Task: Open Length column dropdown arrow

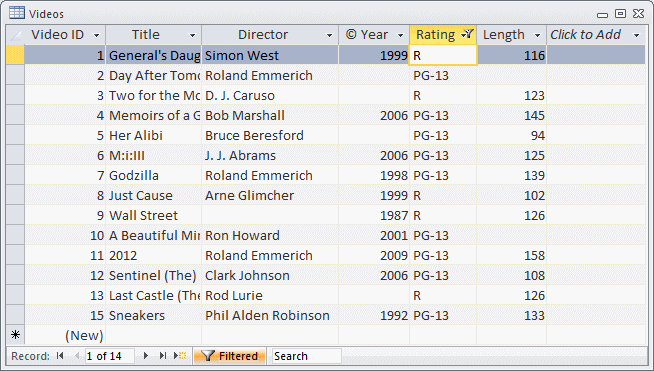Action: 538,35
